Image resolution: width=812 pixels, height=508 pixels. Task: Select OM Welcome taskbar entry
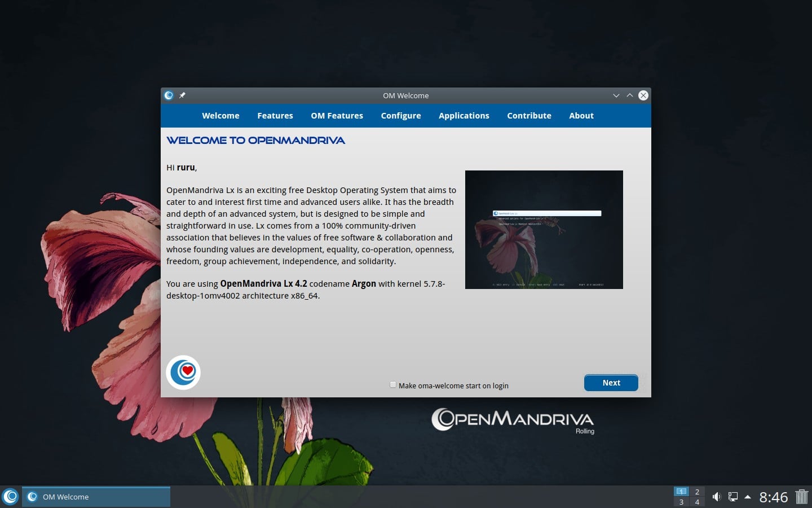coord(96,497)
